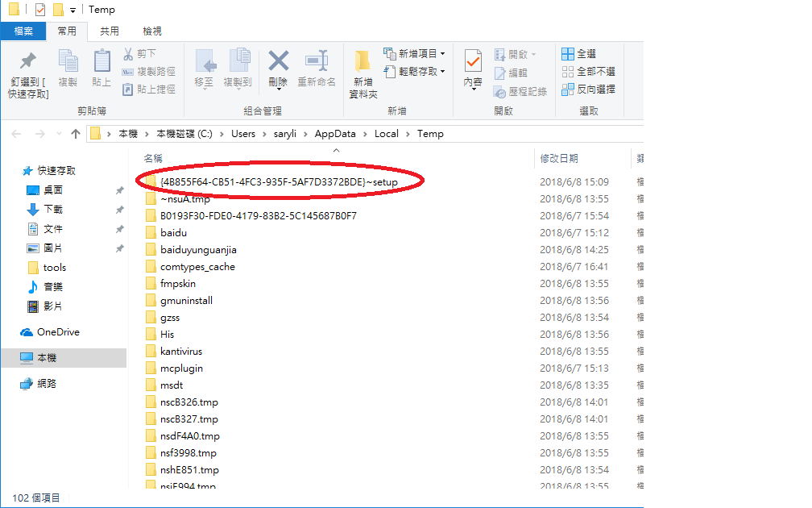The width and height of the screenshot is (812, 508).
Task: Select Documents (文件) in Quick Access
Action: click(45, 229)
